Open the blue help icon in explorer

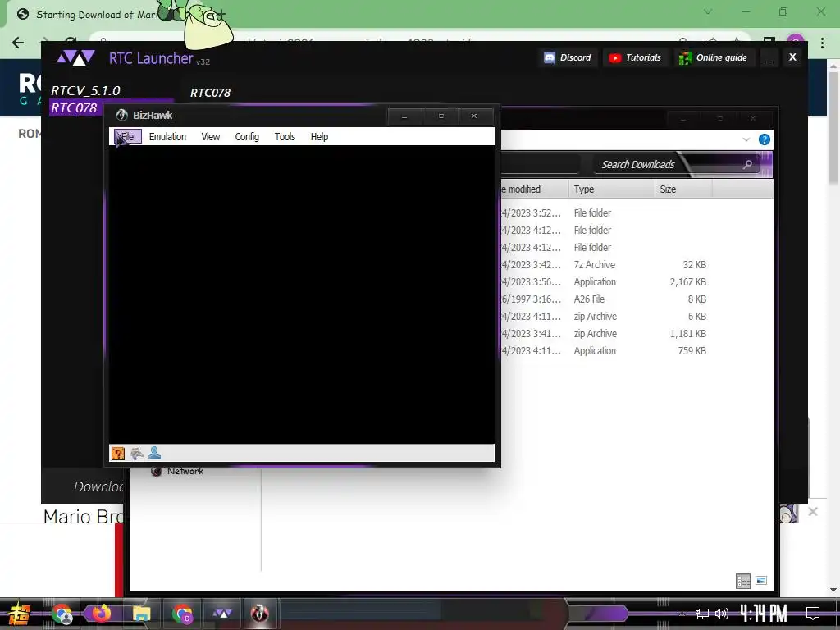(765, 139)
